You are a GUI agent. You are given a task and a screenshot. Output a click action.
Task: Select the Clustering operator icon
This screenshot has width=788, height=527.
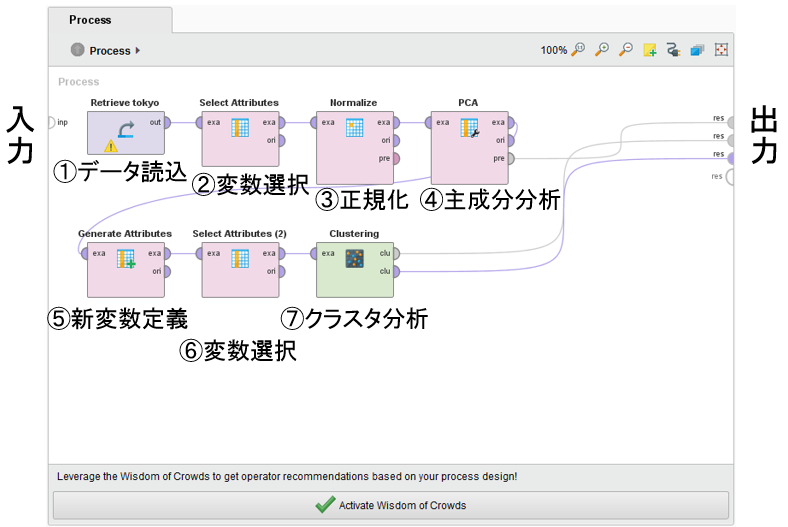(x=354, y=259)
